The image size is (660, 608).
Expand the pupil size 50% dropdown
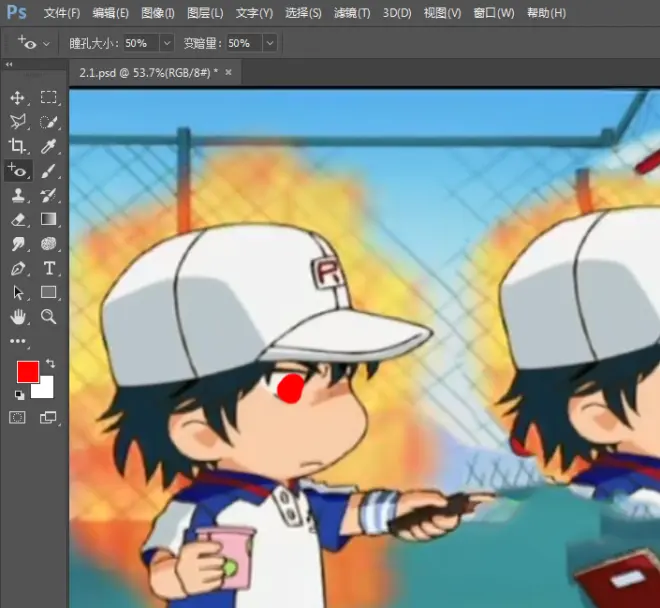(x=167, y=43)
